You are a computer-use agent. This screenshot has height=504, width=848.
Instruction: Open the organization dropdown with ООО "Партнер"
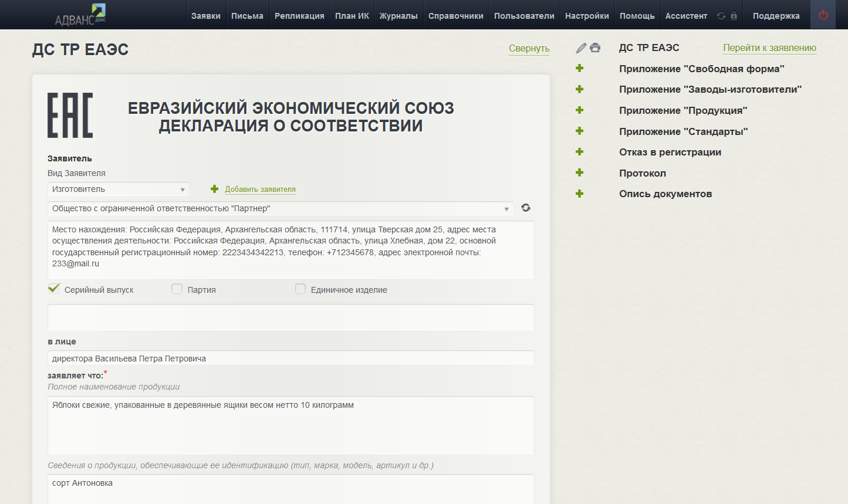pyautogui.click(x=281, y=208)
